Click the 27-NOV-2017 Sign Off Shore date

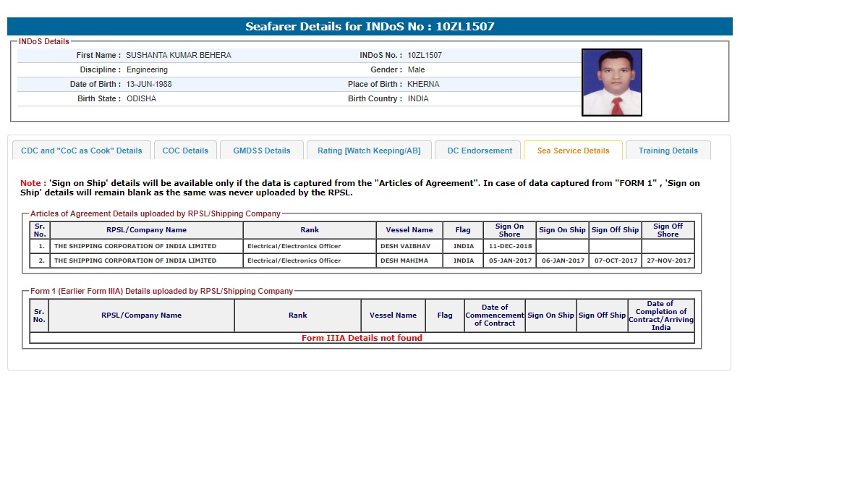click(x=668, y=261)
